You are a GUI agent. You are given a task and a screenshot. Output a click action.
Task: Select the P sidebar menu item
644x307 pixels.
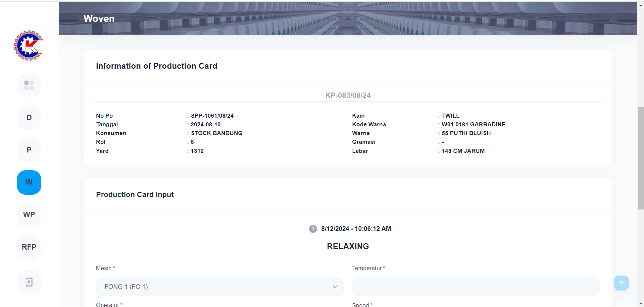point(29,150)
